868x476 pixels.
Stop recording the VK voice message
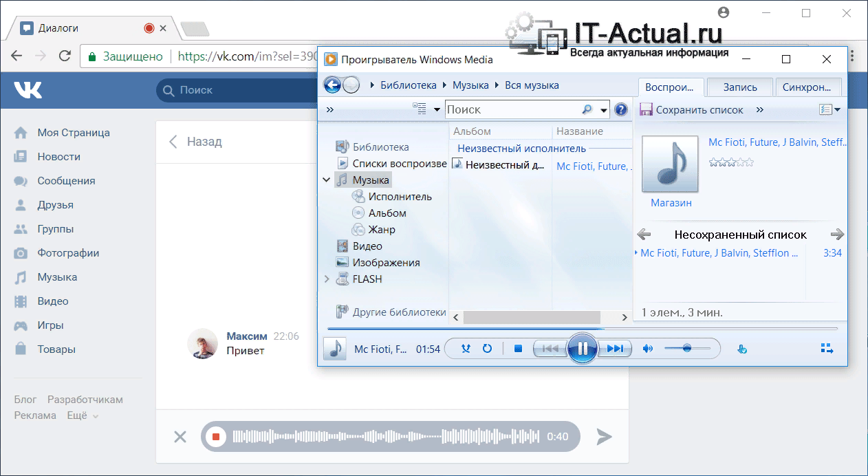click(x=216, y=436)
